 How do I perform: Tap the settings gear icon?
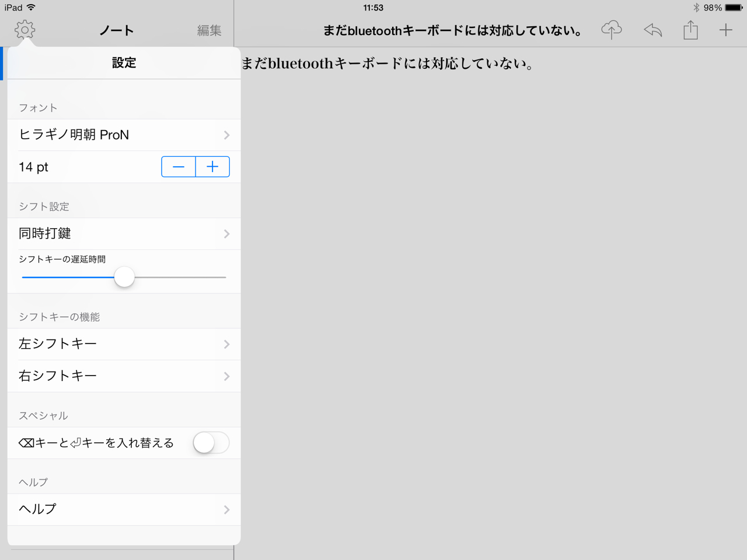[25, 30]
